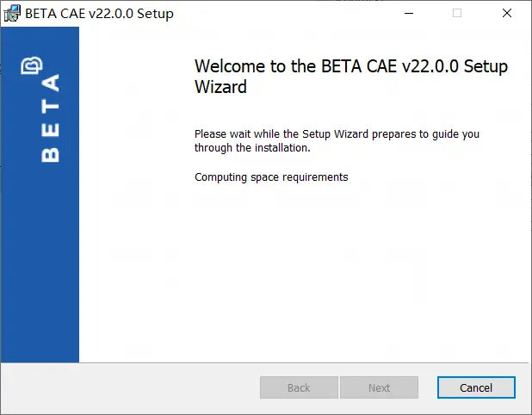
Task: Click the word 'Wizard' in the heading
Action: click(220, 86)
